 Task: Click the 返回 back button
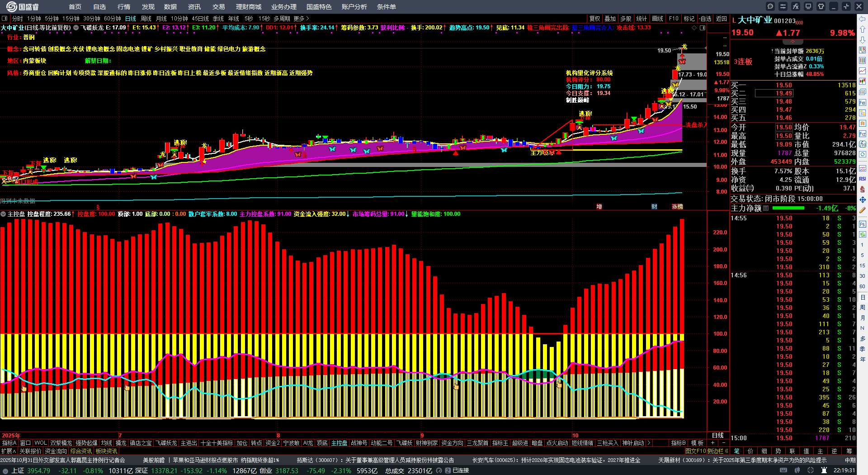[x=721, y=19]
